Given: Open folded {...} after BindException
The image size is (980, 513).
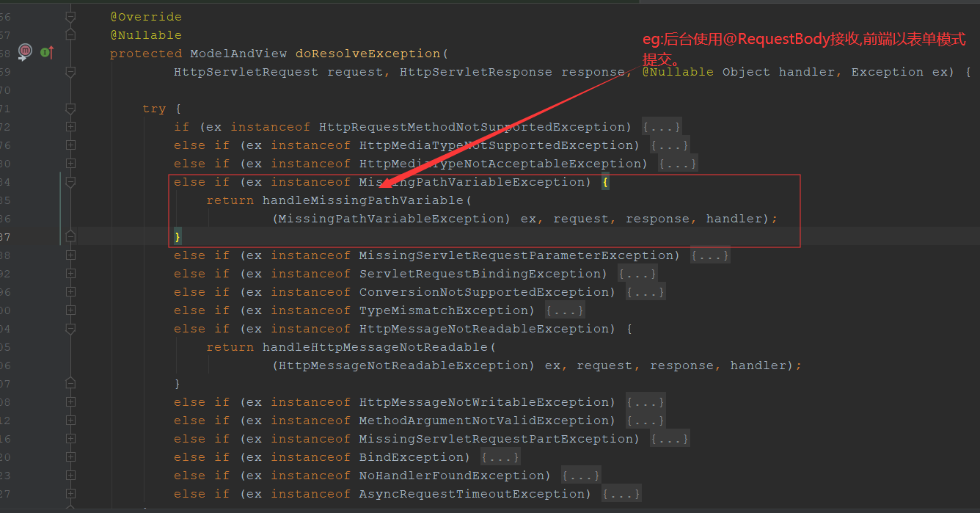Looking at the screenshot, I should point(500,457).
